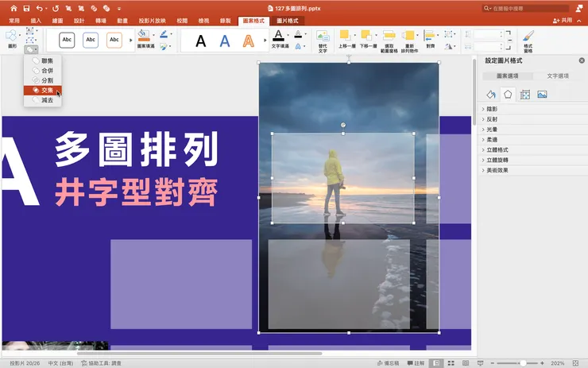Image resolution: width=588 pixels, height=368 pixels.
Task: Open the 下移一層 dropdown arrow
Action: (x=376, y=35)
